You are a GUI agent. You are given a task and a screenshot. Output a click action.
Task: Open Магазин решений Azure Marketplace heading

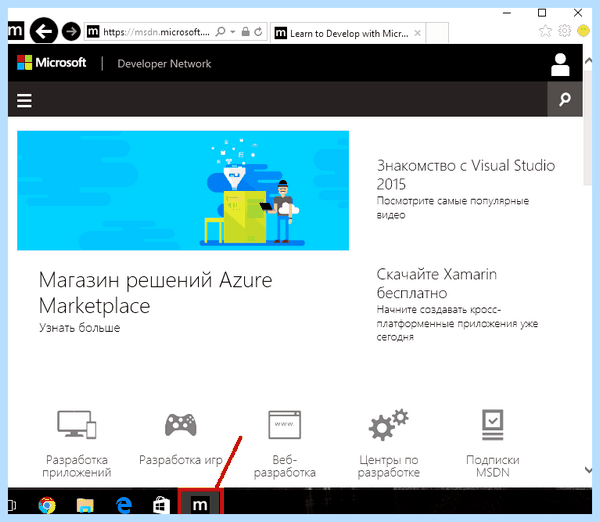click(155, 293)
